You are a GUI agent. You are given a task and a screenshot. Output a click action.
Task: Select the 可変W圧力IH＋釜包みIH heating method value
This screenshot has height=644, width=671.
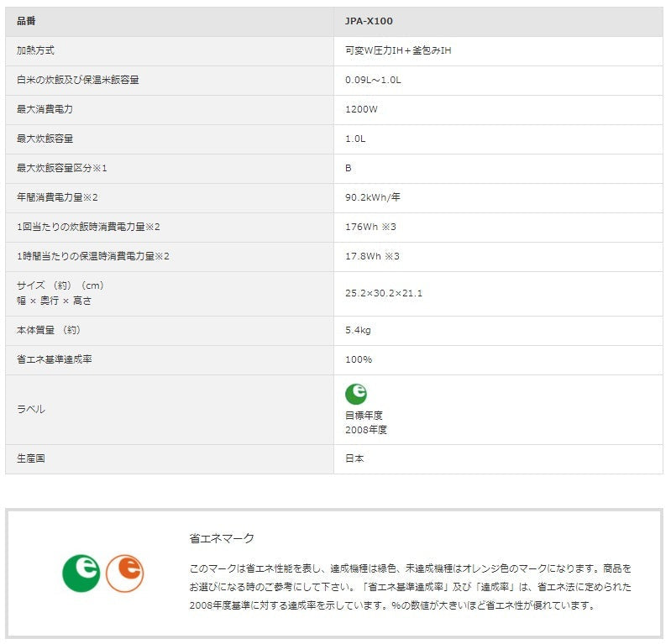point(400,50)
